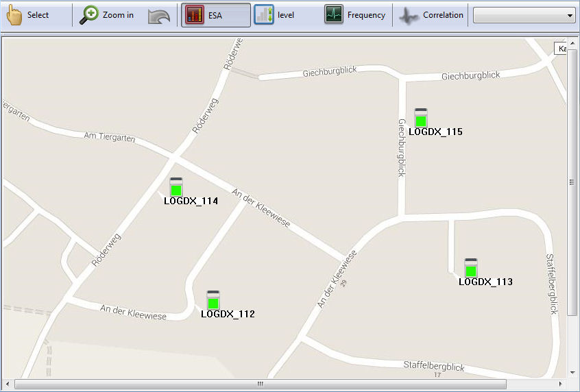
Task: Click the vertical scrollbar down arrow
Action: click(572, 373)
